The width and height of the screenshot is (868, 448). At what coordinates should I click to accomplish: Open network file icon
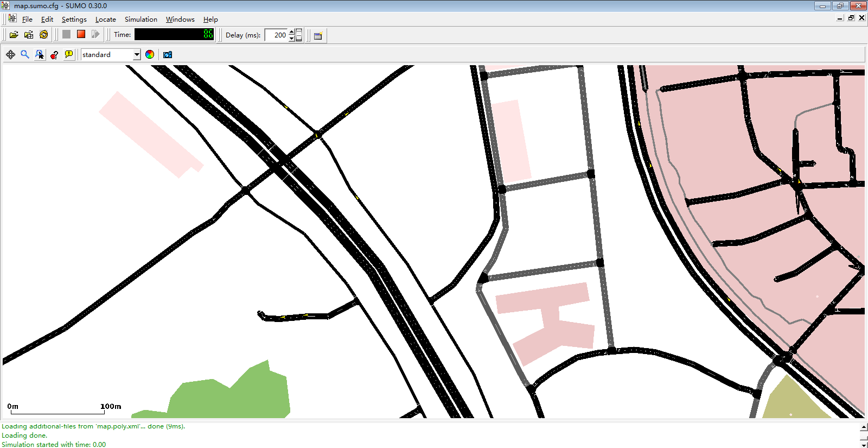(29, 35)
